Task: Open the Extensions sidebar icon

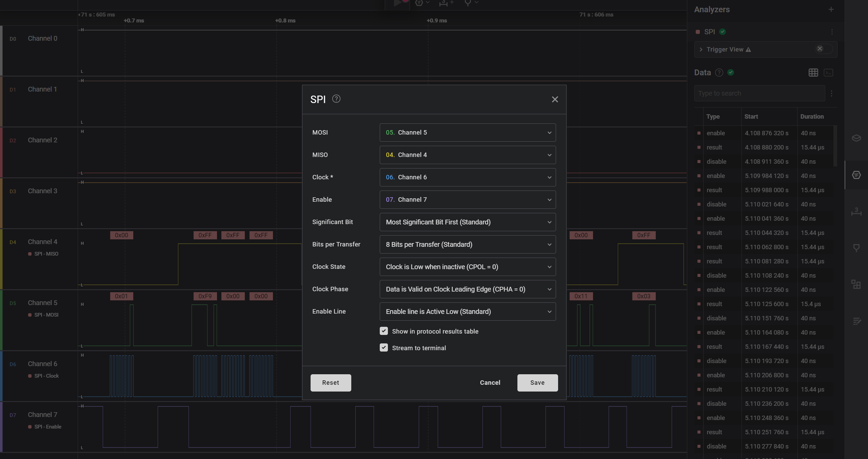Action: tap(856, 284)
